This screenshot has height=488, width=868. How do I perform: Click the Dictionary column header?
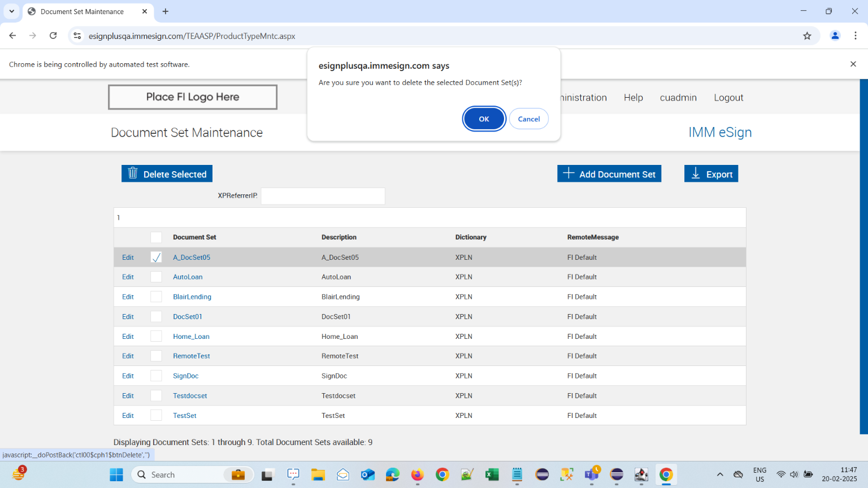[x=471, y=237]
